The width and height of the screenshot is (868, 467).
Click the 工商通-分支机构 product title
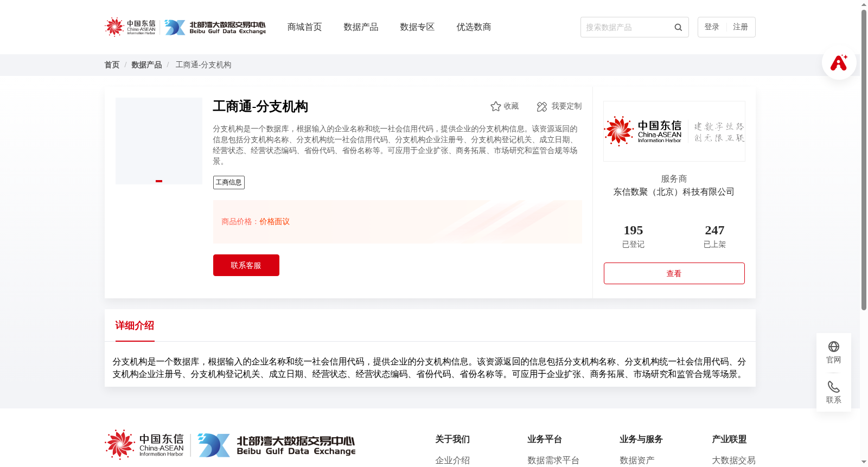pyautogui.click(x=260, y=106)
